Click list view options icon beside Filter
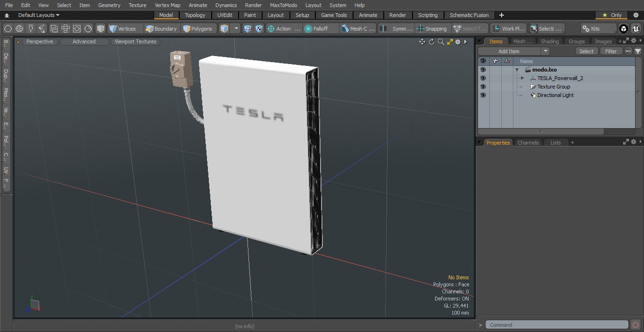 pos(628,51)
